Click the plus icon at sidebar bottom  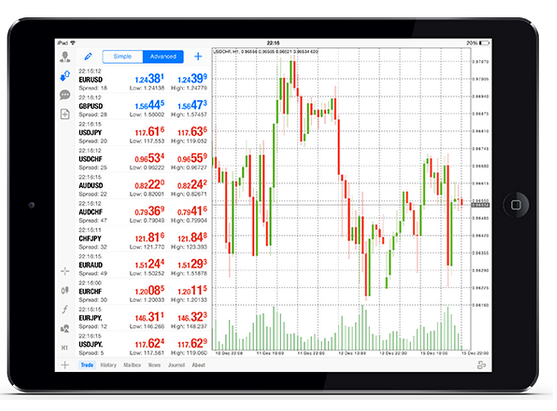65,365
